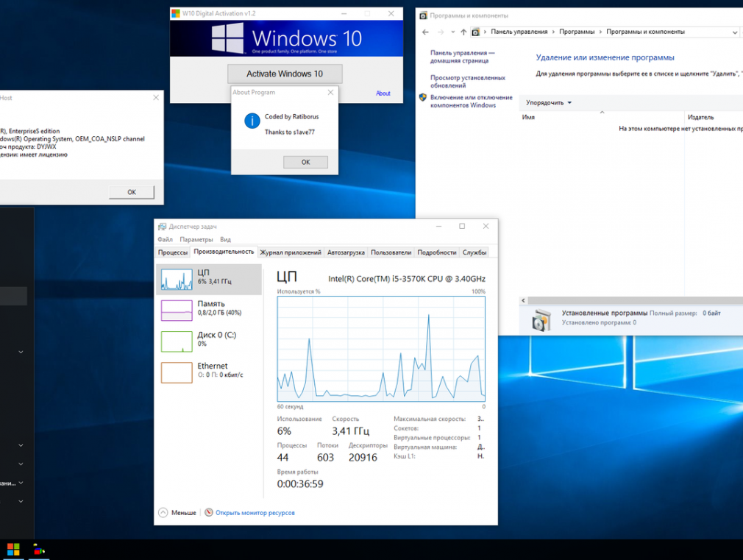This screenshot has width=743, height=560.
Task: Switch to Процессы tab in Task Manager
Action: click(172, 252)
